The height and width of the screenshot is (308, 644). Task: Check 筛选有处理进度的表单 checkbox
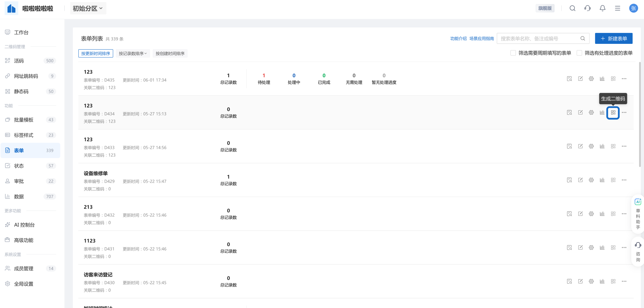pos(579,53)
